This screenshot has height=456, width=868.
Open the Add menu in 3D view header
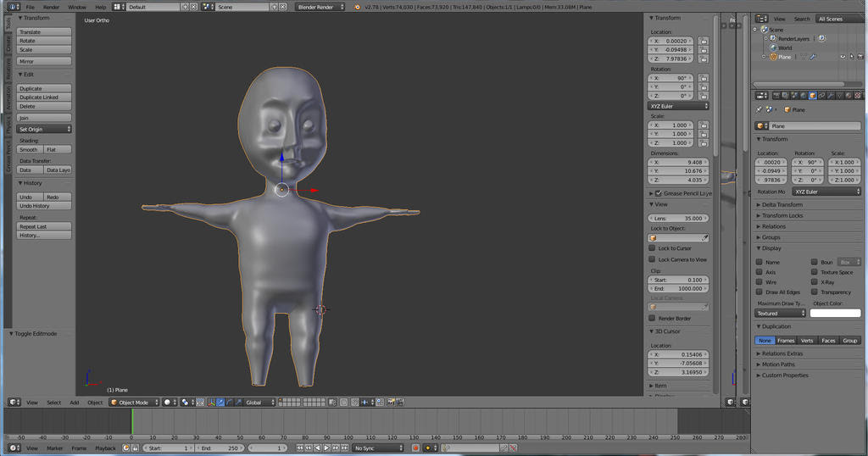75,403
